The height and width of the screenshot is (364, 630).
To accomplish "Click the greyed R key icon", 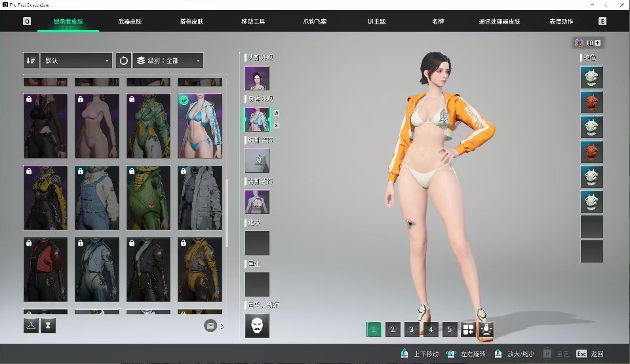I will pyautogui.click(x=547, y=354).
